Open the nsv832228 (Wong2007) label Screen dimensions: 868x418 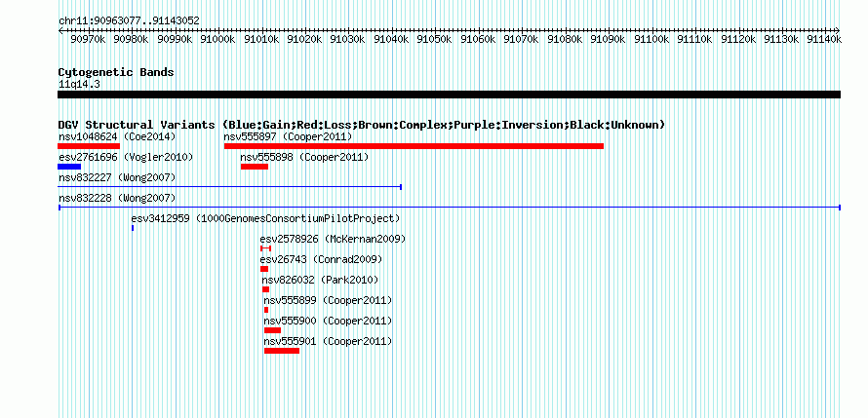point(117,198)
